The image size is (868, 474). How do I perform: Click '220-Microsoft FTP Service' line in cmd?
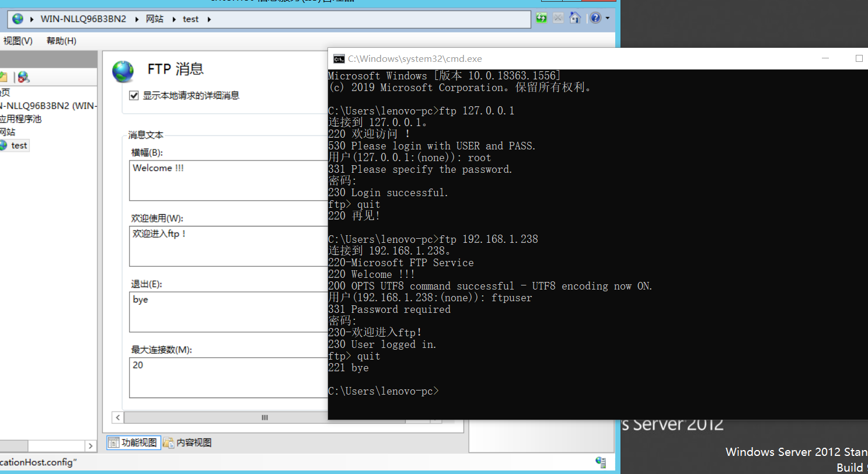pos(401,263)
